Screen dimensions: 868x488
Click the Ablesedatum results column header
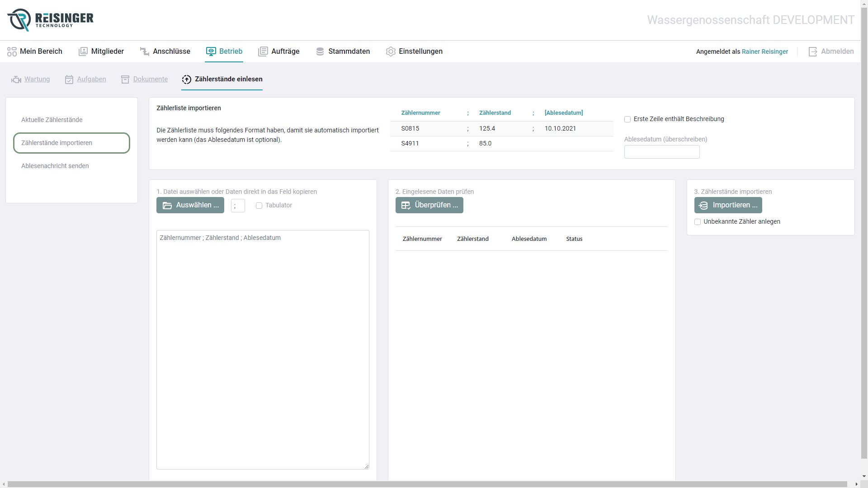coord(529,239)
